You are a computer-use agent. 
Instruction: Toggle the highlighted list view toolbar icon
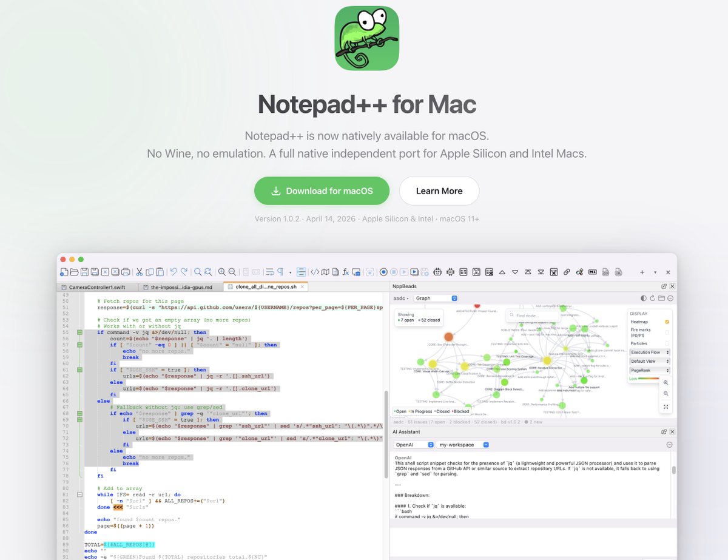(302, 272)
